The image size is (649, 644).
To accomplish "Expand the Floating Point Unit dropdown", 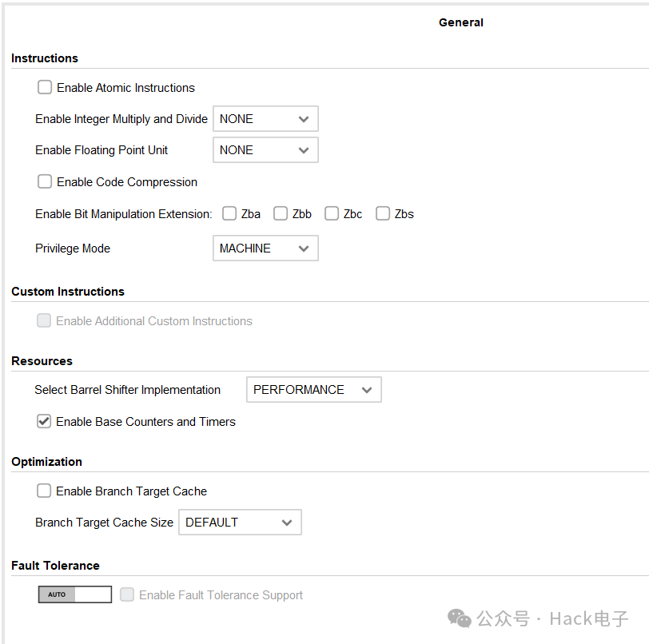I will coord(265,150).
